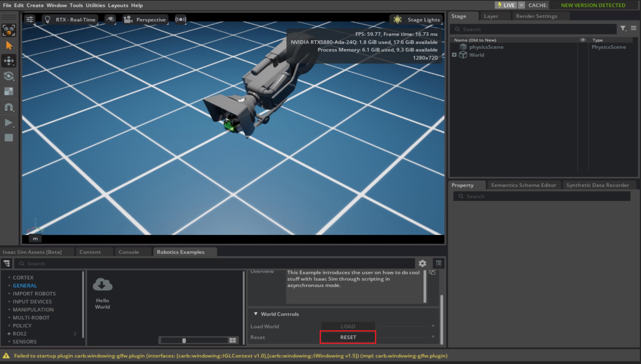Open the RTX - Real-Time renderer menu
Screen dimensions: 641x364
[70, 19]
